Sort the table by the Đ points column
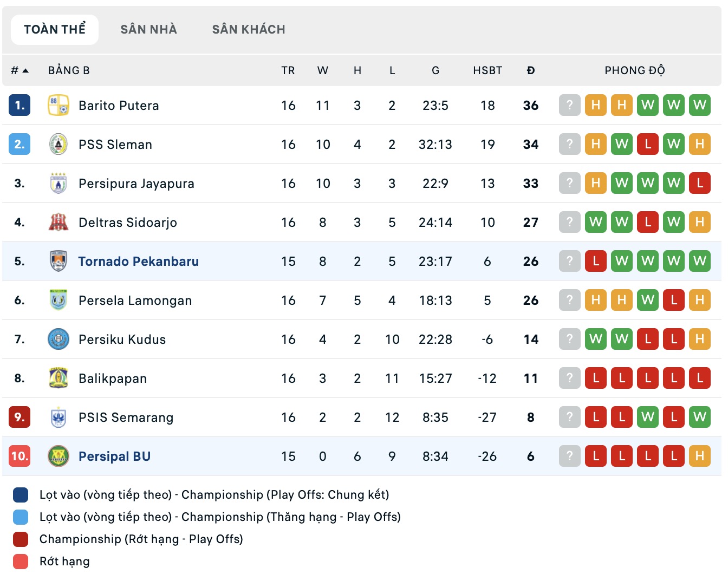 [530, 70]
